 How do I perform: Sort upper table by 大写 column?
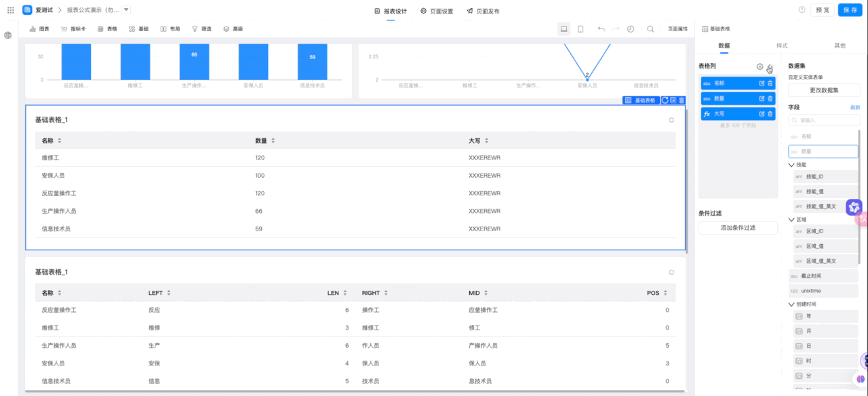point(487,140)
